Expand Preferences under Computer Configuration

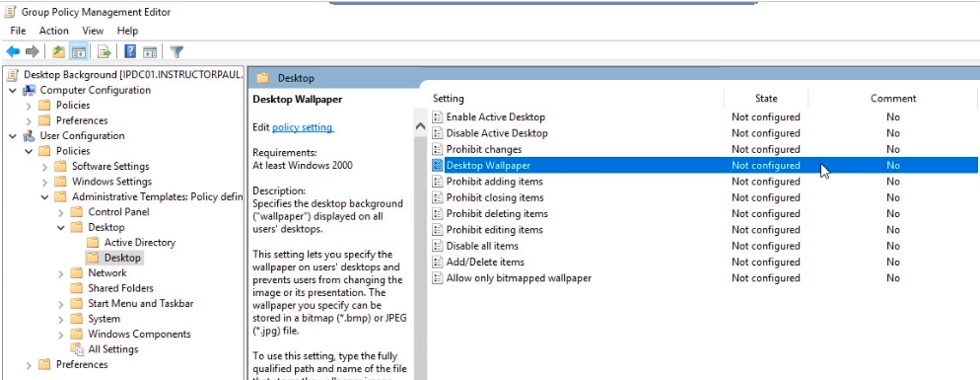click(x=29, y=120)
